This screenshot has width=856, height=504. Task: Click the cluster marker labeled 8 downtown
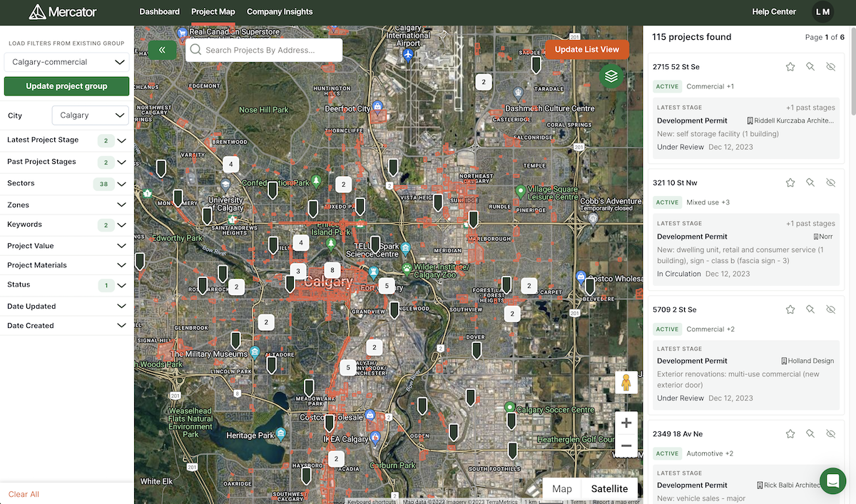332,270
